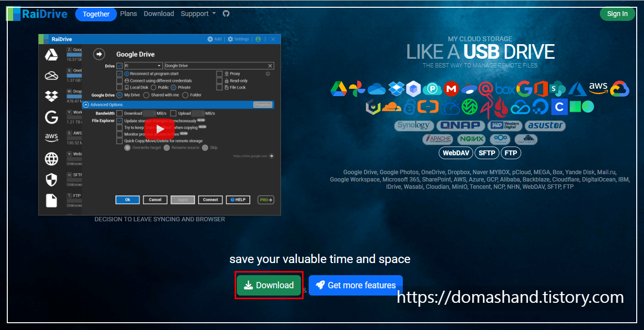The image size is (644, 330).
Task: Check Connect using different credentials in preview
Action: tap(119, 81)
